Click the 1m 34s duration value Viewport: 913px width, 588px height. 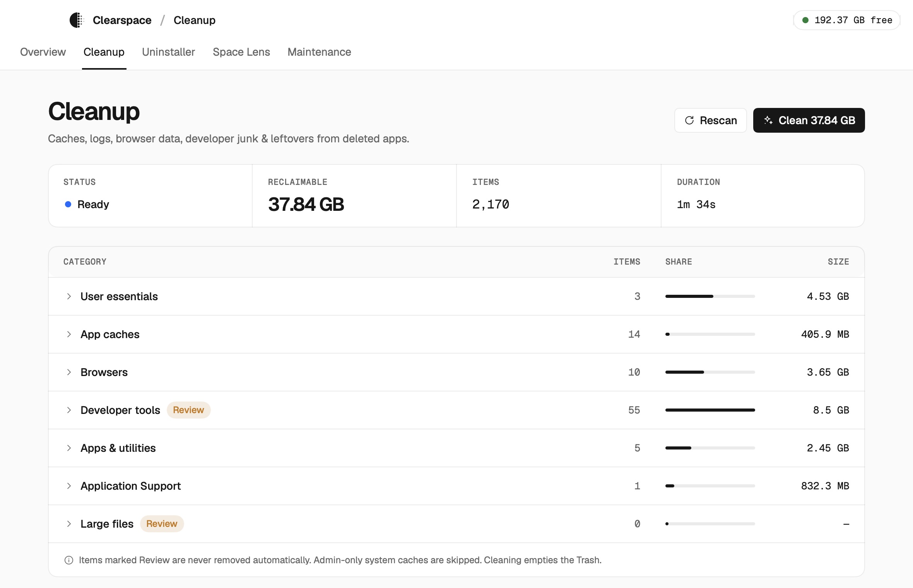point(696,204)
